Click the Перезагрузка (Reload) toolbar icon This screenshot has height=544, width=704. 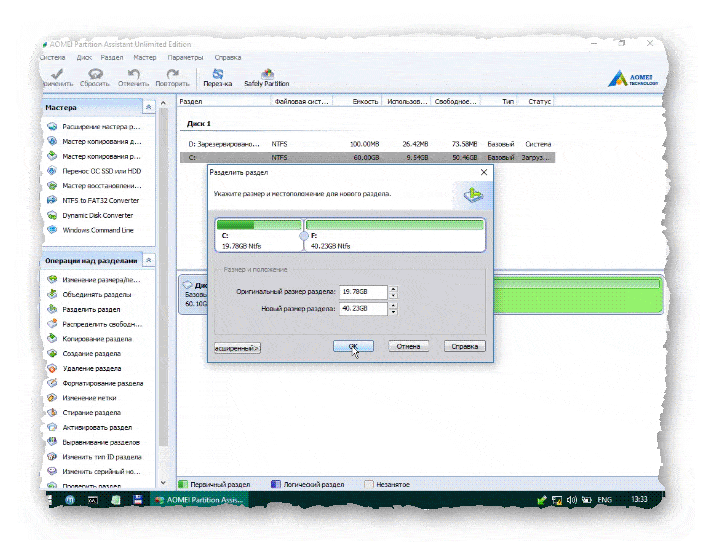[218, 77]
